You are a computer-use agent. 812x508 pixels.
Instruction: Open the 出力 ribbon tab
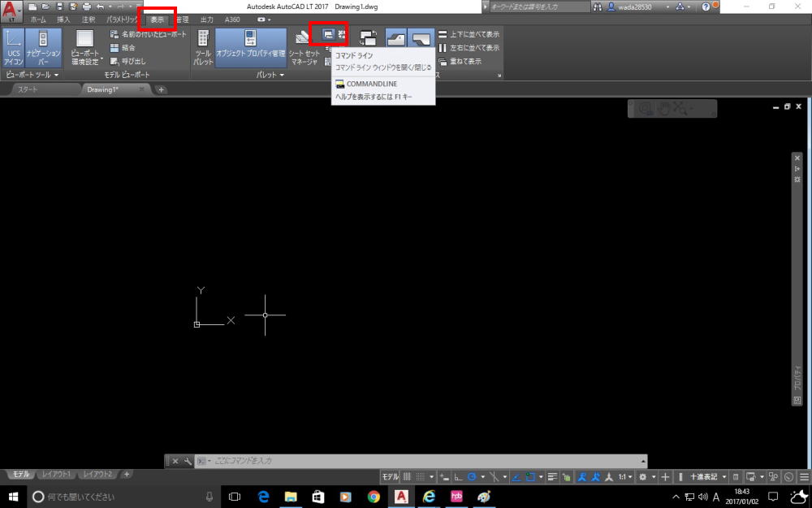tap(206, 20)
